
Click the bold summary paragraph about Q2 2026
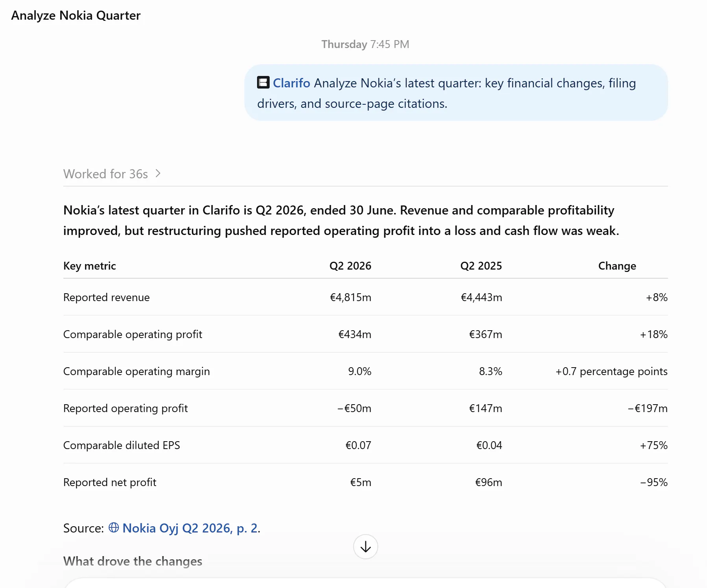pyautogui.click(x=341, y=220)
